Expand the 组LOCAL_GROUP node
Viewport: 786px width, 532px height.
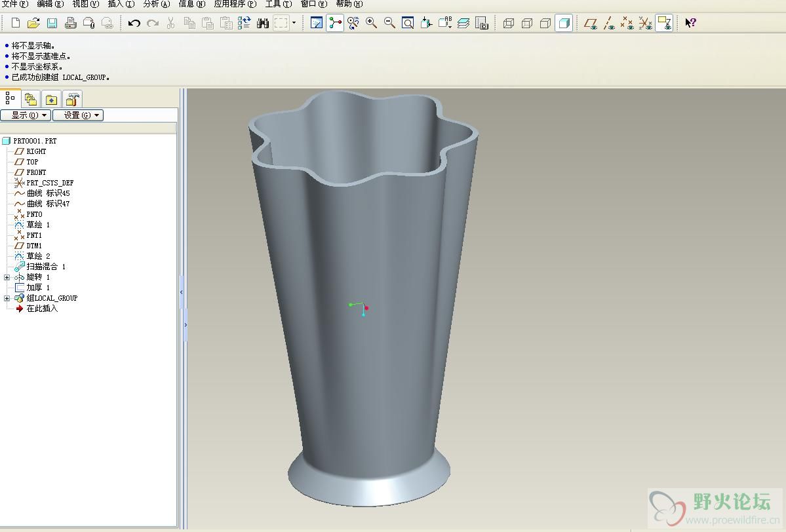coord(7,298)
